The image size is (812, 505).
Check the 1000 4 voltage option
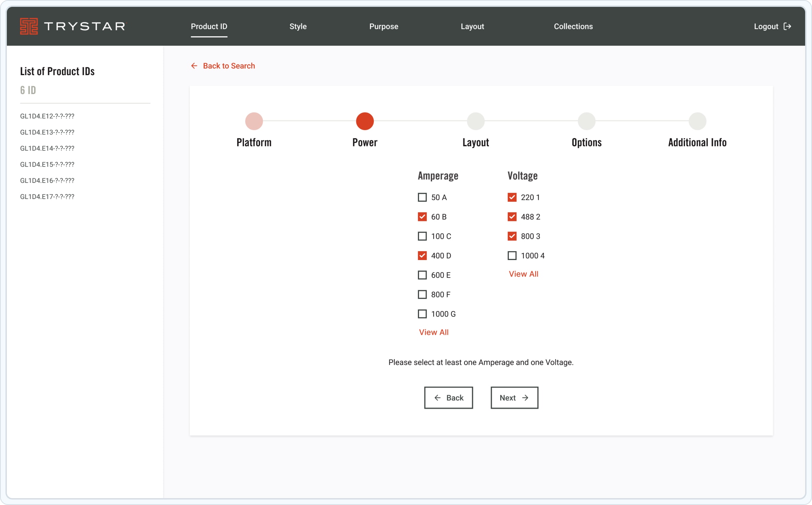click(512, 255)
